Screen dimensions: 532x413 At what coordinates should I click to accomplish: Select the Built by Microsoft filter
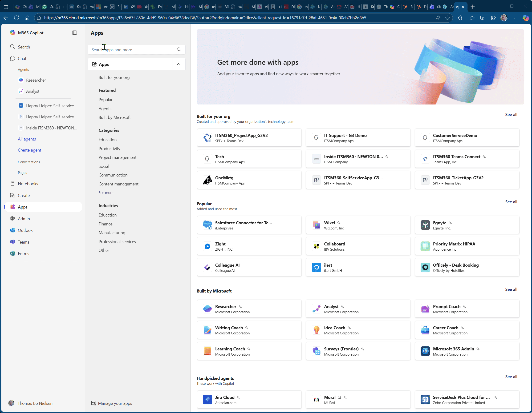point(114,117)
